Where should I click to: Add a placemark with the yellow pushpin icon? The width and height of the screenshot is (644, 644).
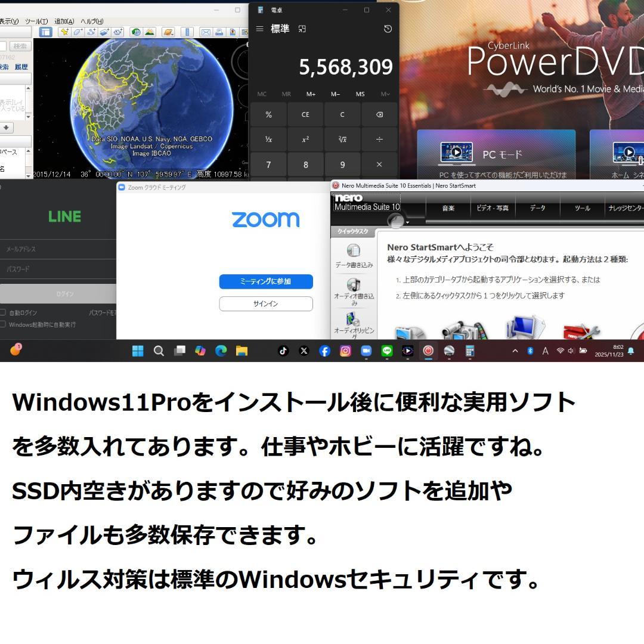64,32
